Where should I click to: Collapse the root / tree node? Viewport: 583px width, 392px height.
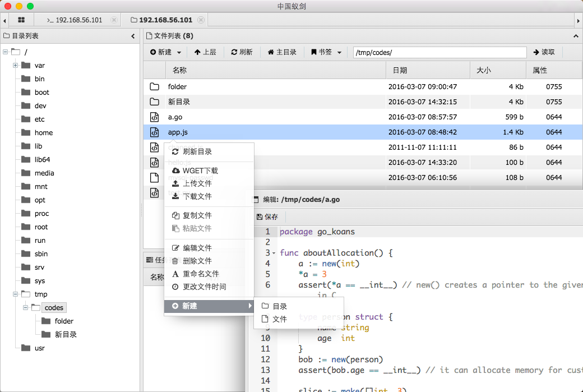[5, 52]
